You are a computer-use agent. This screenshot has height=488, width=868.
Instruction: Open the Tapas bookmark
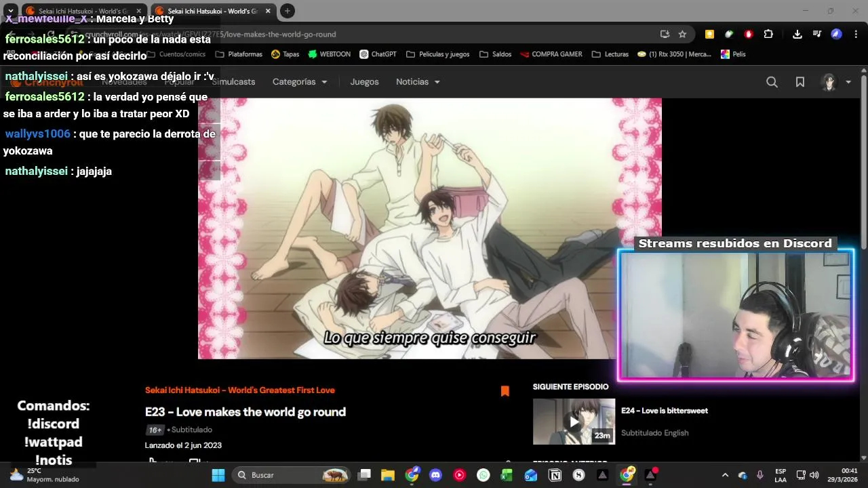pyautogui.click(x=285, y=54)
